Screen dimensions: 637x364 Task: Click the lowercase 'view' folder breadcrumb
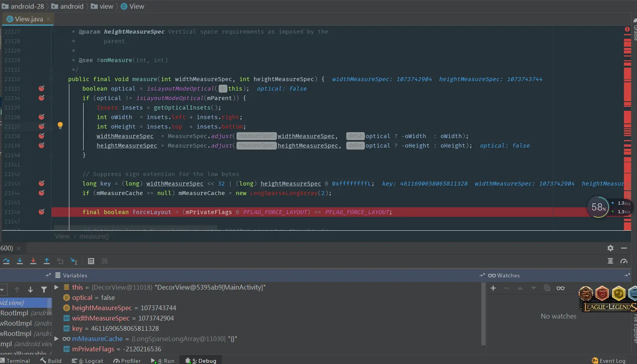pyautogui.click(x=102, y=6)
